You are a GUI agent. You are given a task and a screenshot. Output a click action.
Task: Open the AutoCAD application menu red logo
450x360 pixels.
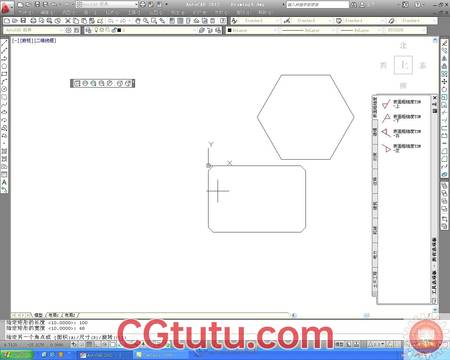coord(7,7)
